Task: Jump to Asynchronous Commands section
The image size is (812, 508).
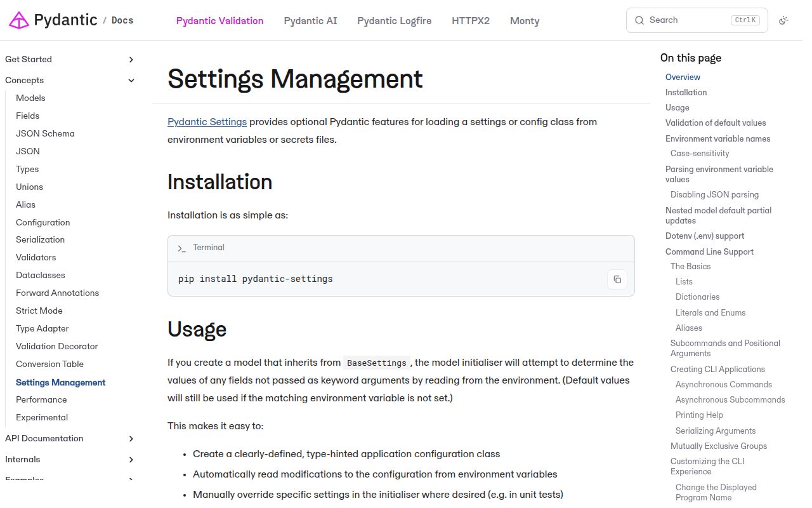Action: point(723,384)
